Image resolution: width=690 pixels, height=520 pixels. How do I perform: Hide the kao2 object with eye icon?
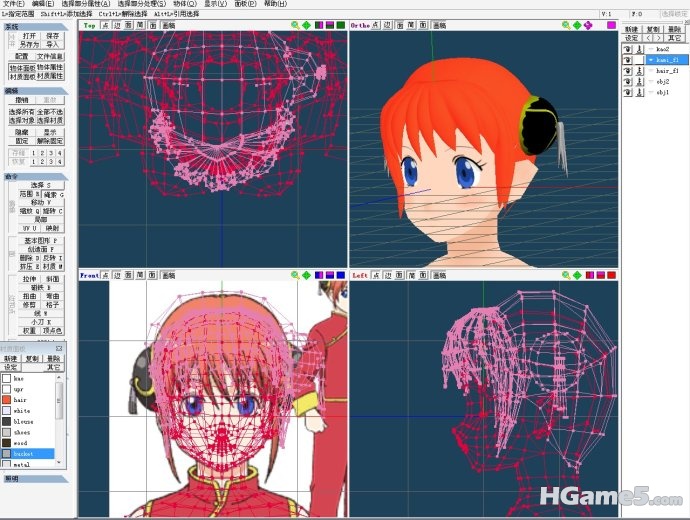(x=628, y=48)
